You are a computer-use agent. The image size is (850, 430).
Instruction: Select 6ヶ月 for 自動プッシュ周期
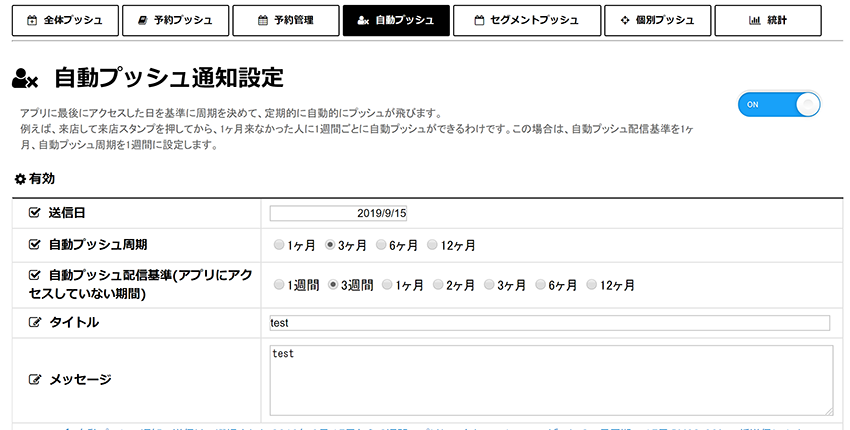point(381,245)
